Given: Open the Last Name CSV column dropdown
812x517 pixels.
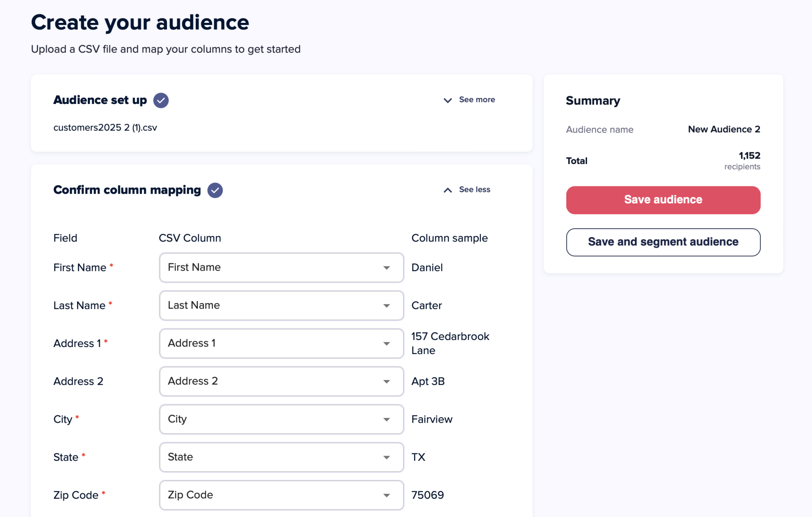Looking at the screenshot, I should (282, 306).
